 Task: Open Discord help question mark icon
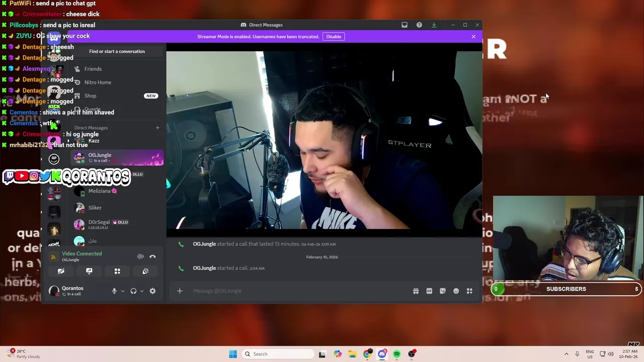click(x=419, y=25)
